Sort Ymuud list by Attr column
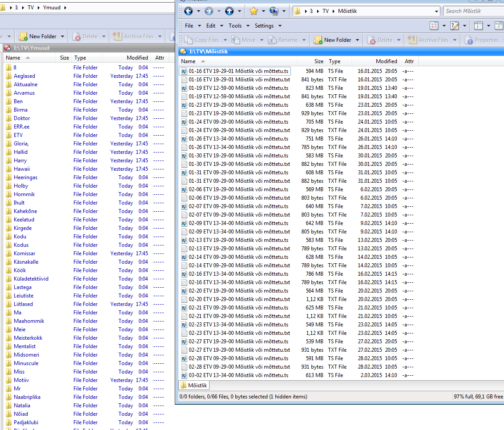Image resolution: width=504 pixels, height=430 pixels. point(160,58)
